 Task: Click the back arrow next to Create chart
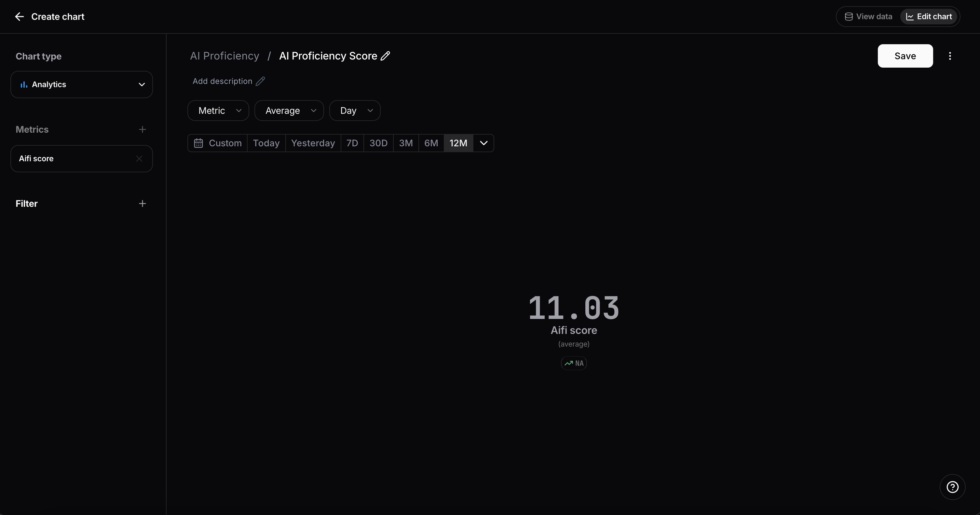(19, 17)
